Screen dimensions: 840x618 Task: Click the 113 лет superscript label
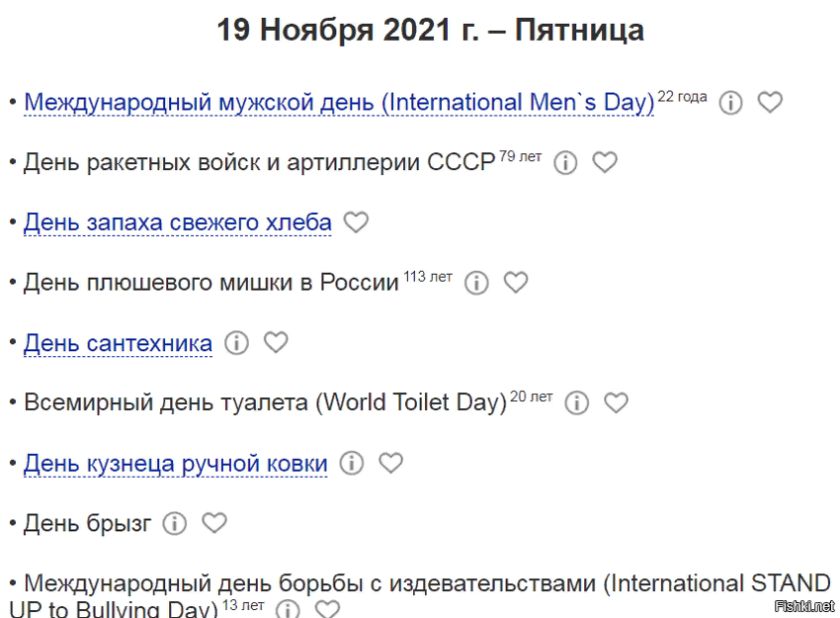pos(428,277)
